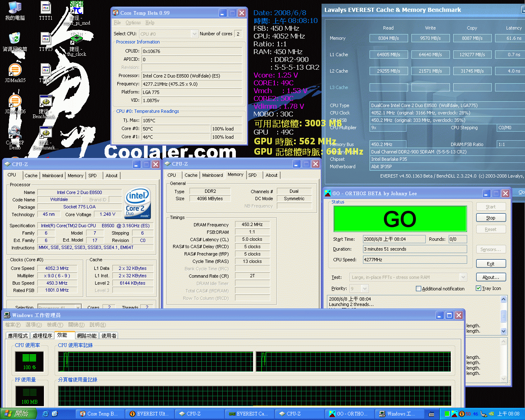This screenshot has width=525, height=420.
Task: Switch to Mainboard tab in left CPU-Z window
Action: pyautogui.click(x=52, y=176)
